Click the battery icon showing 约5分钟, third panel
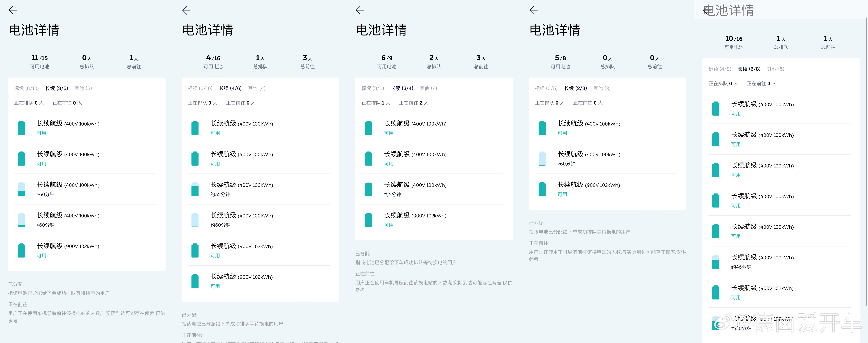868x343 pixels. pyautogui.click(x=368, y=189)
